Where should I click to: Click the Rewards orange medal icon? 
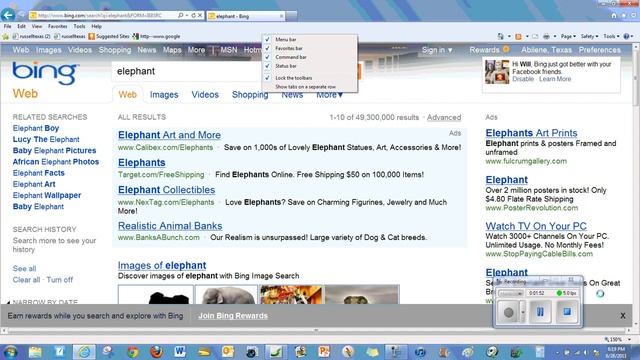(x=506, y=49)
